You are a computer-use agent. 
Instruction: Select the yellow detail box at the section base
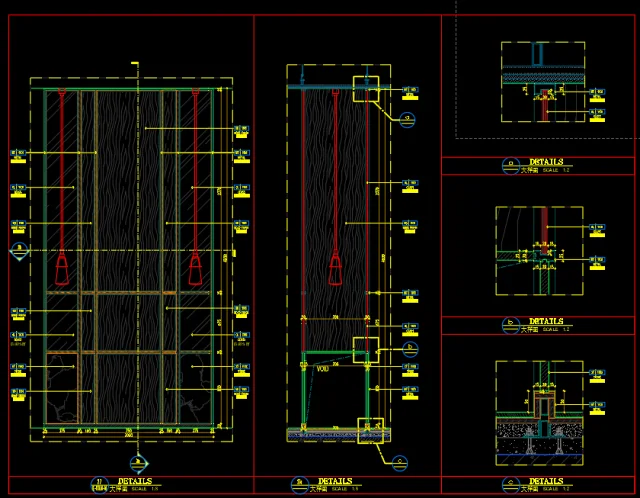372,429
